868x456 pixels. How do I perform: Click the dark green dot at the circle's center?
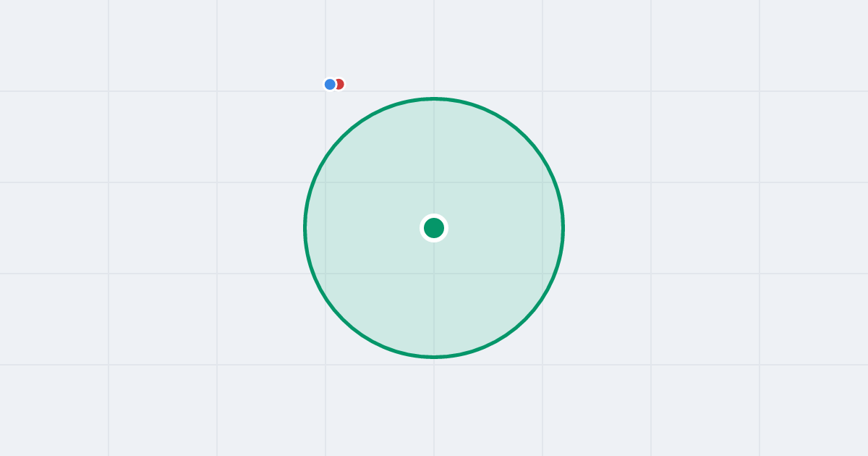coord(434,228)
